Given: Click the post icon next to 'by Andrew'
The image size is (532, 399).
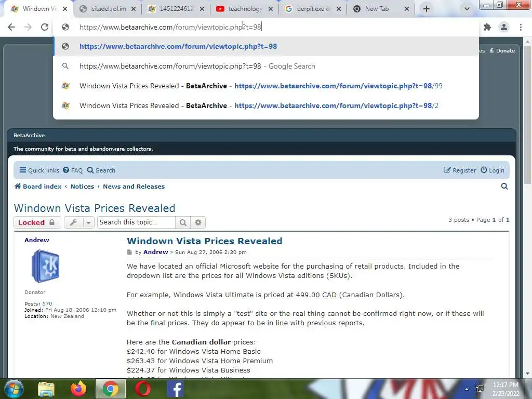Looking at the screenshot, I should [129, 252].
